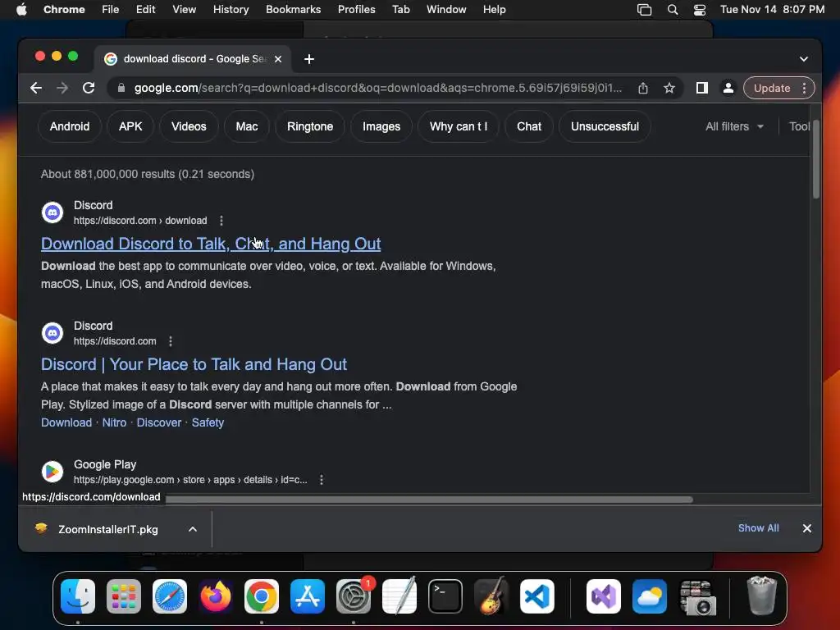Open the Window menu
Image resolution: width=840 pixels, height=630 pixels.
[x=446, y=10]
